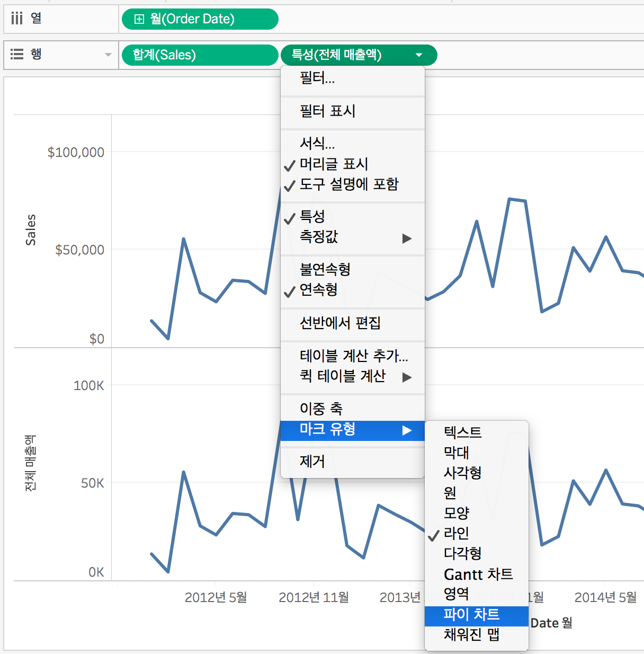Image resolution: width=644 pixels, height=654 pixels.
Task: Select the 합계(Sales) pill
Action: tap(200, 55)
